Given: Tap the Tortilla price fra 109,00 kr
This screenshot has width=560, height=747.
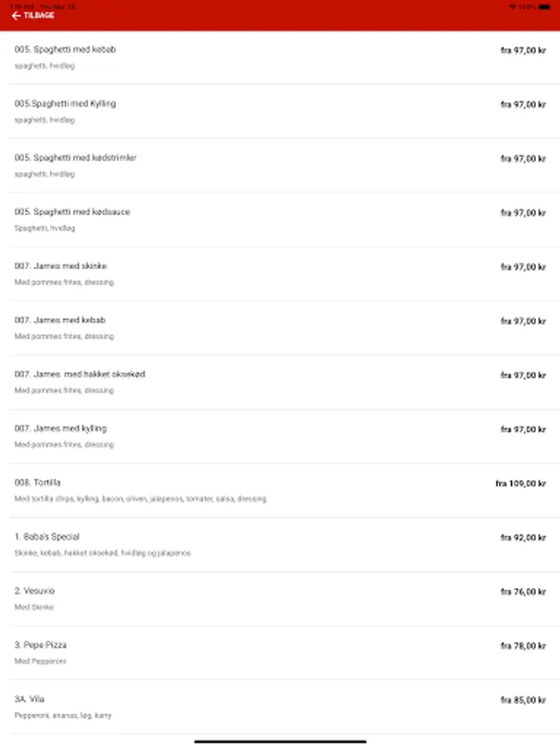Looking at the screenshot, I should (x=520, y=484).
